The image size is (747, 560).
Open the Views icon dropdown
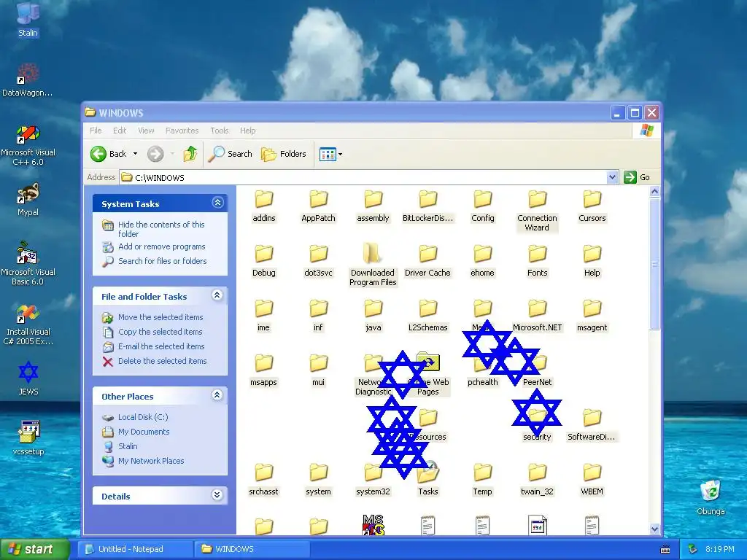[x=330, y=154]
